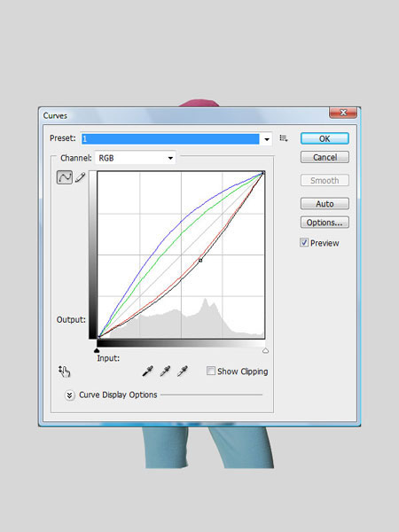
Task: Select the pencil draw curve tool
Action: [x=80, y=177]
